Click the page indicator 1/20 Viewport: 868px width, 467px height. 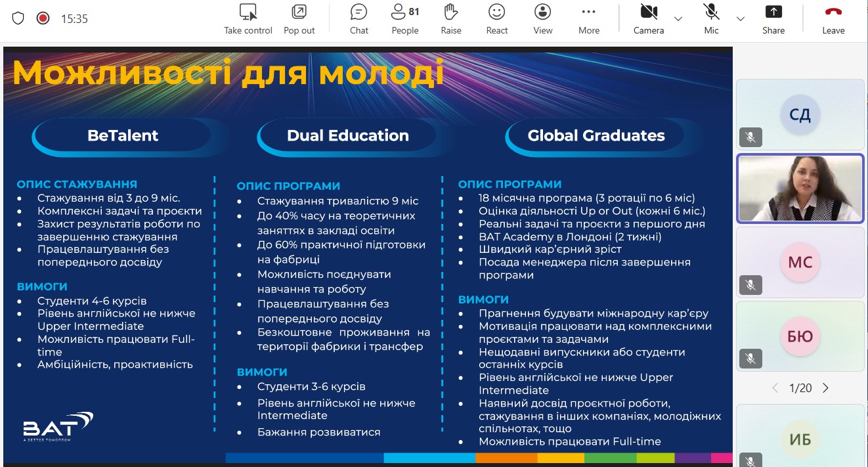click(x=800, y=388)
